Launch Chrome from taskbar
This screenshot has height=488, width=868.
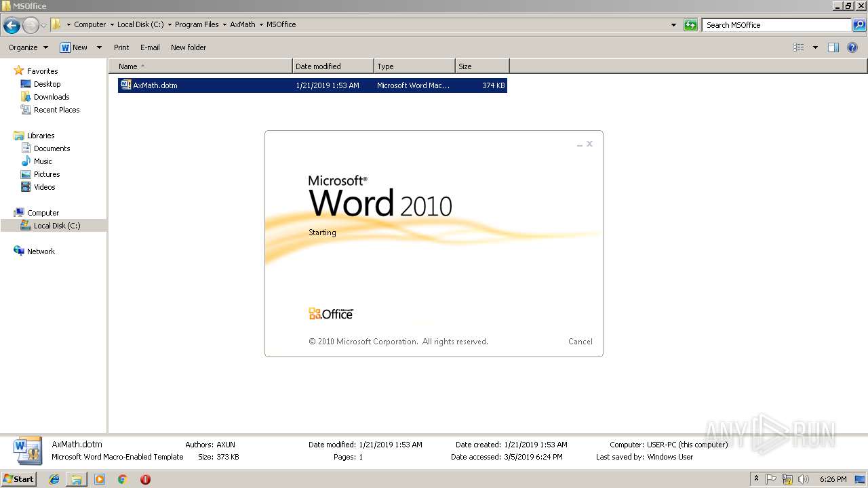point(122,479)
